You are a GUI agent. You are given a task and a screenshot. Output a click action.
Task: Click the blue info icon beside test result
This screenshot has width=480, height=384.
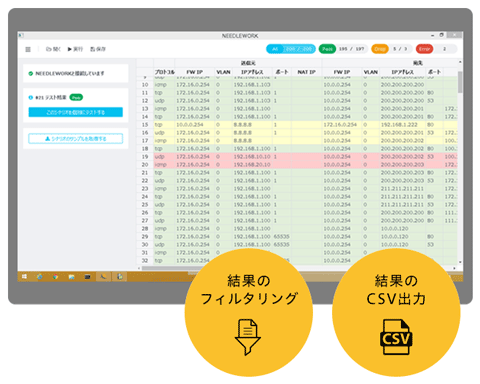pyautogui.click(x=31, y=98)
